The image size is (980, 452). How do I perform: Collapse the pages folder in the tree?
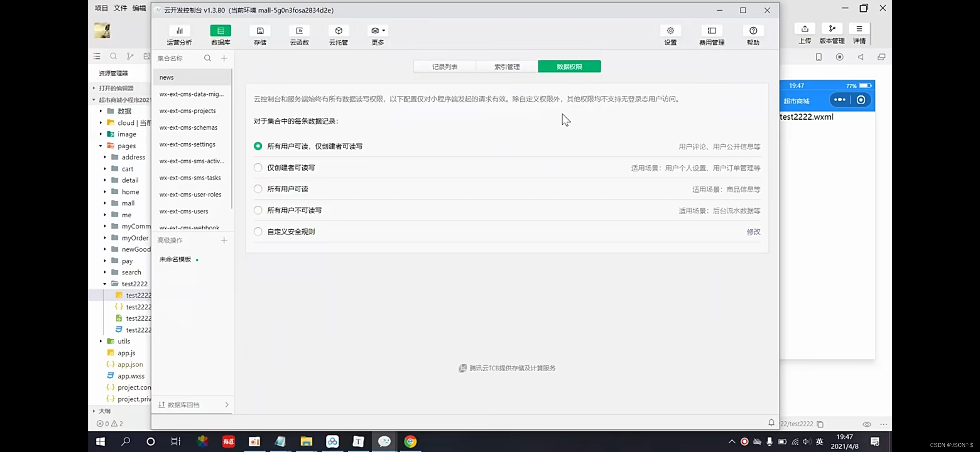tap(101, 146)
